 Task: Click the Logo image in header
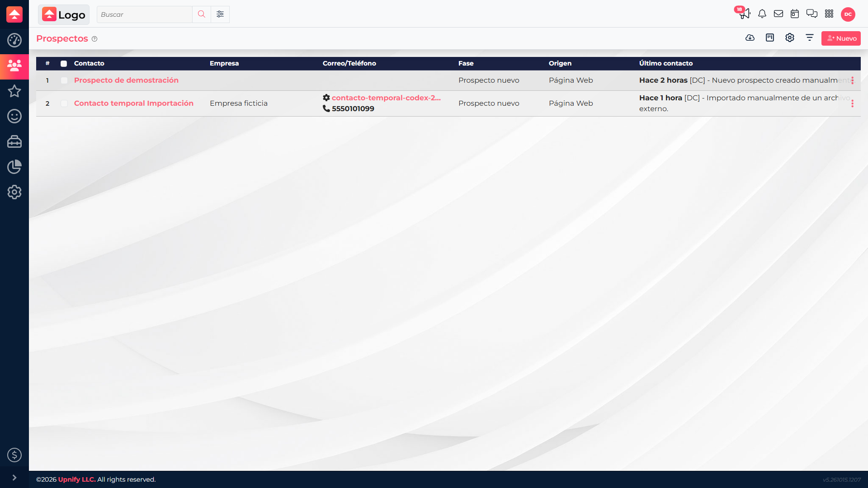click(x=64, y=14)
